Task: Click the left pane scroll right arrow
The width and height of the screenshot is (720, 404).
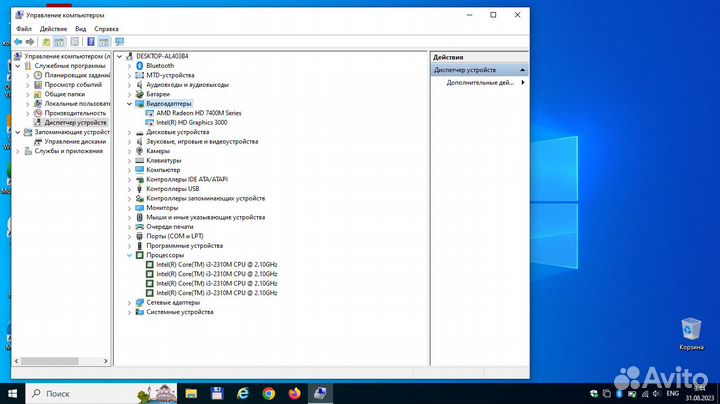Action: [106, 361]
